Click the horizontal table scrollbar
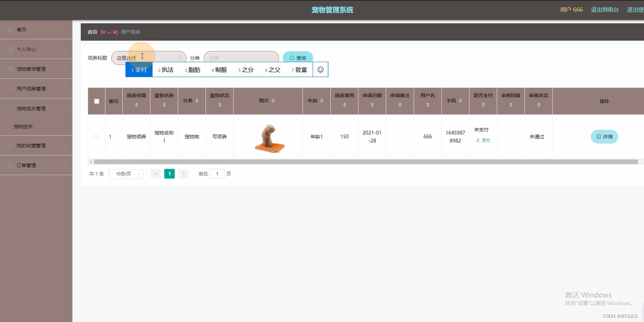Screen dimensions: 644x322 pyautogui.click(x=366, y=162)
